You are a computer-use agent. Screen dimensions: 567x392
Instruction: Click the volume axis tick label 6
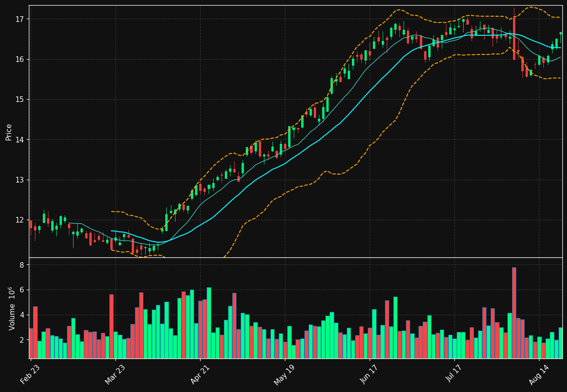click(22, 290)
